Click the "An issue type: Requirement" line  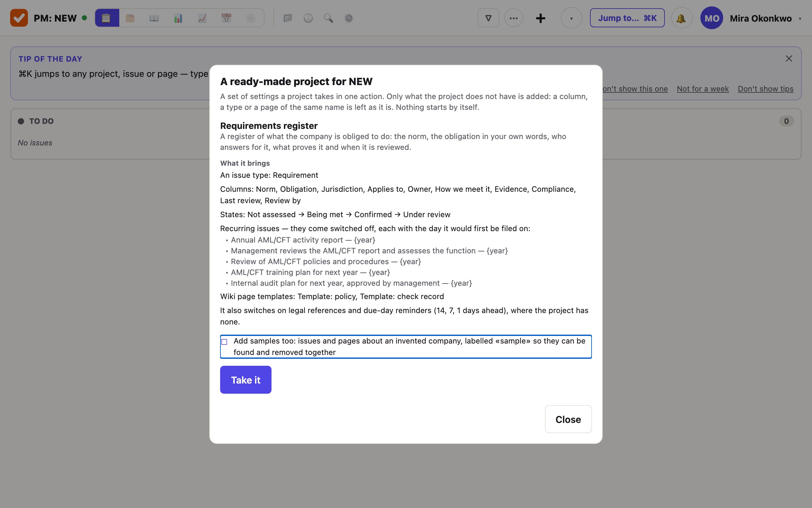(x=269, y=175)
